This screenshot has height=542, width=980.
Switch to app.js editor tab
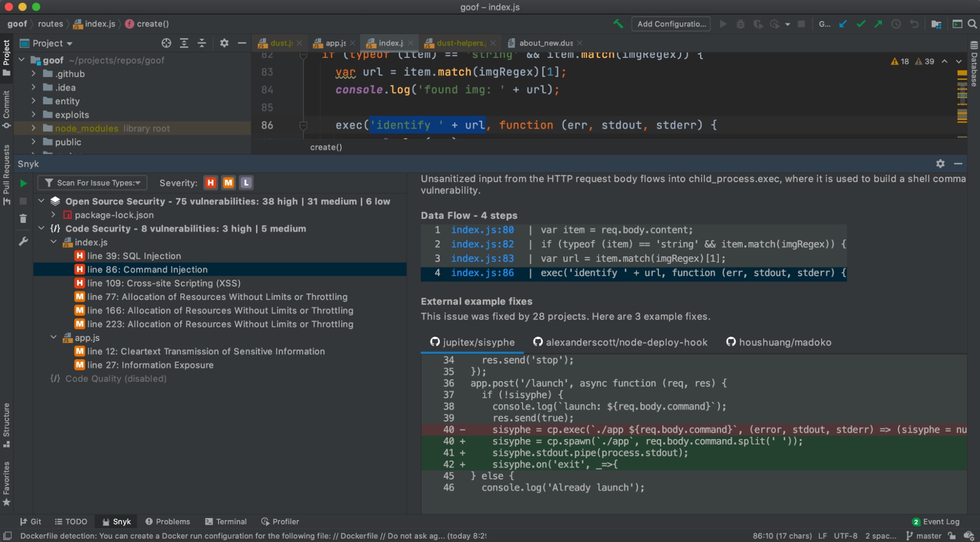click(334, 43)
